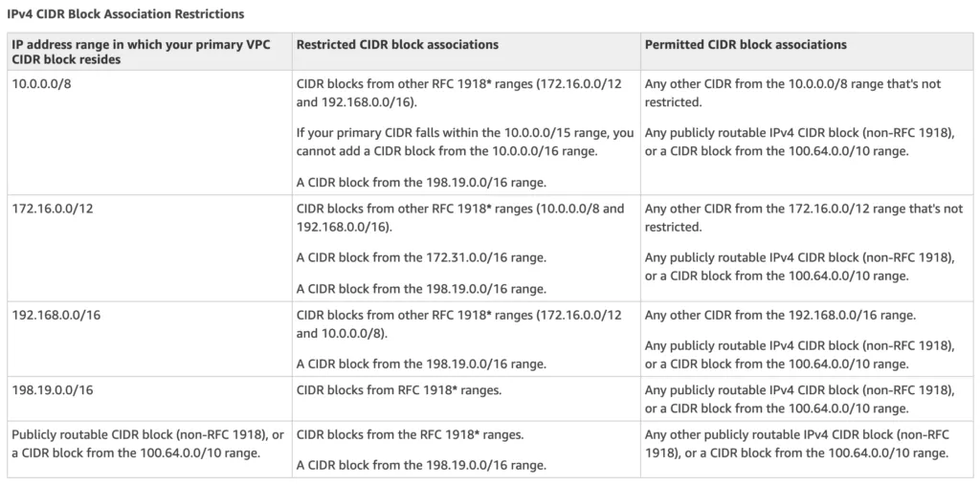
Task: Select the 192.168.0.0/16 primary range cell
Action: [x=150, y=340]
